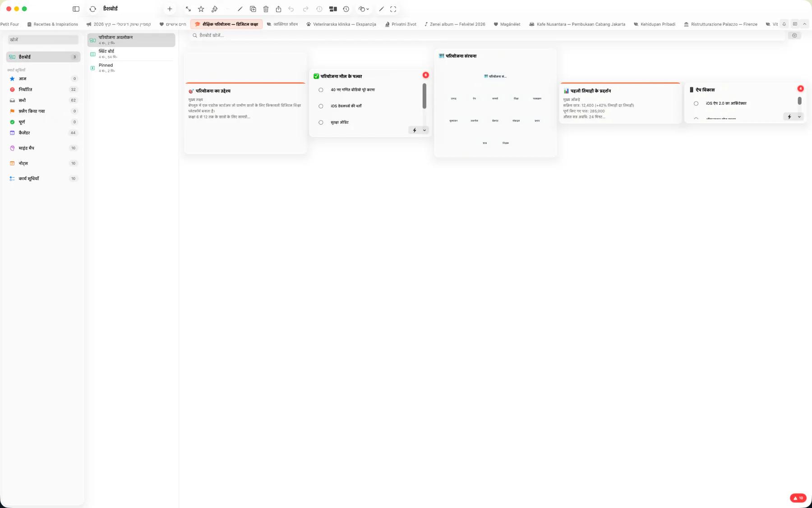Delete with the trash icon
This screenshot has height=508, width=812.
coord(266,9)
